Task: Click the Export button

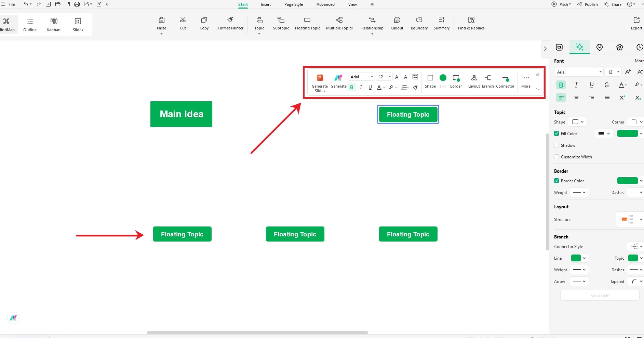Action: [636, 24]
